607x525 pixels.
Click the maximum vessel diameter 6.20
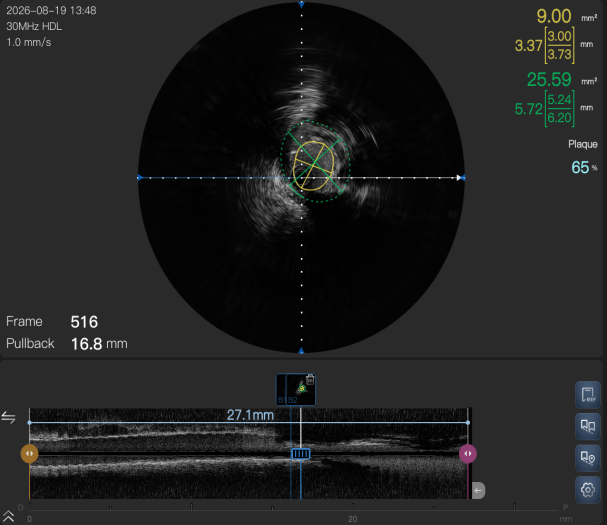tap(559, 118)
